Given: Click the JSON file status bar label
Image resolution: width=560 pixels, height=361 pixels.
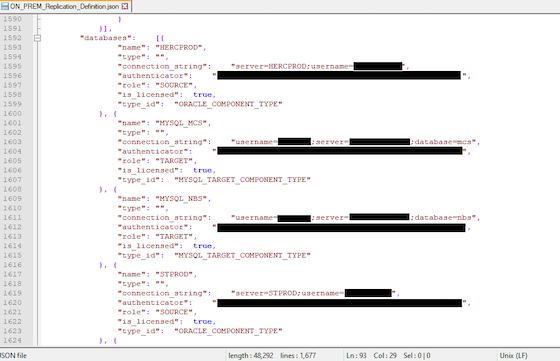Looking at the screenshot, I should pyautogui.click(x=14, y=356).
